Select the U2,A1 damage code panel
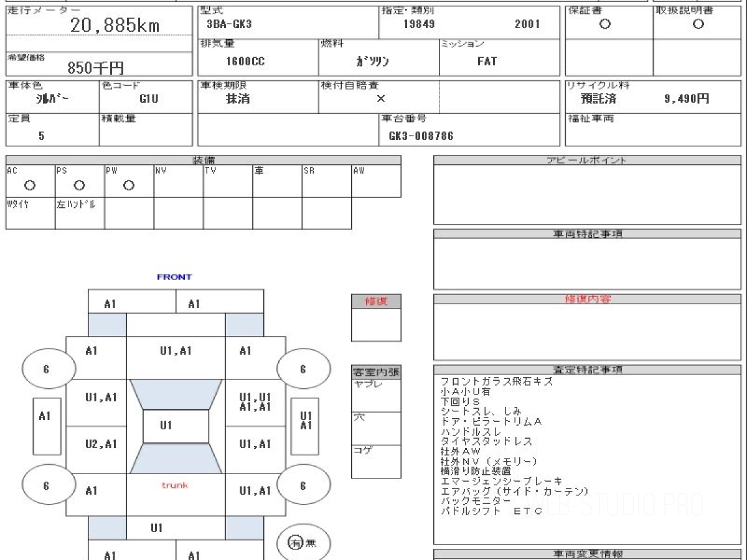The image size is (747, 560). tap(96, 450)
